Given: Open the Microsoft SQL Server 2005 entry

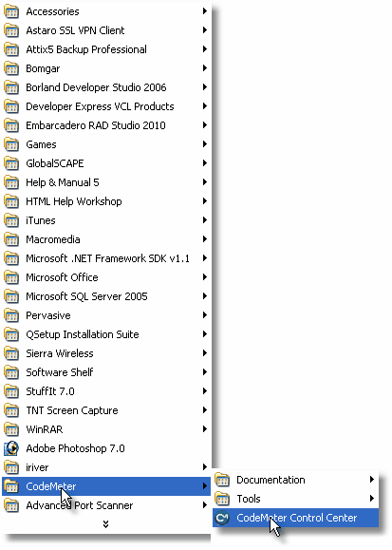Looking at the screenshot, I should click(106, 296).
